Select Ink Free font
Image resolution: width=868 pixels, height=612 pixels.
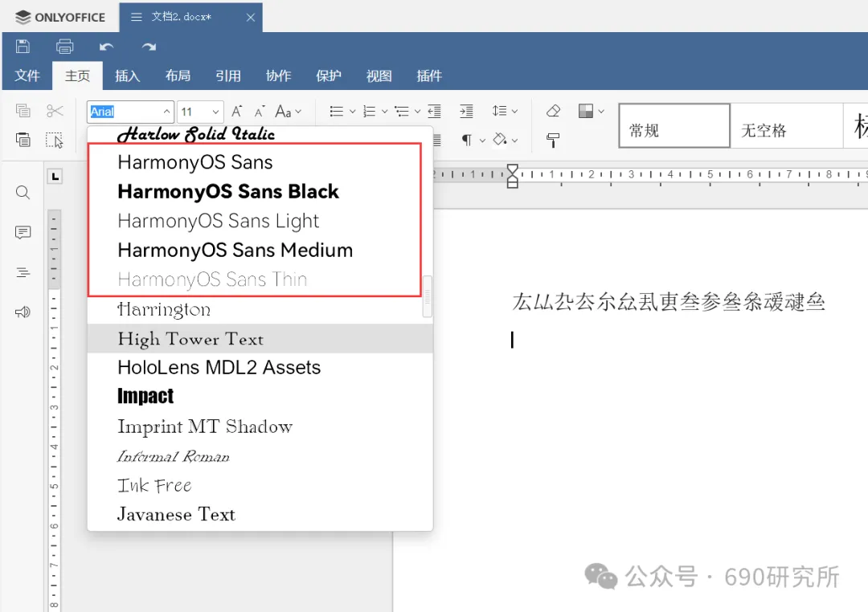click(x=260, y=485)
